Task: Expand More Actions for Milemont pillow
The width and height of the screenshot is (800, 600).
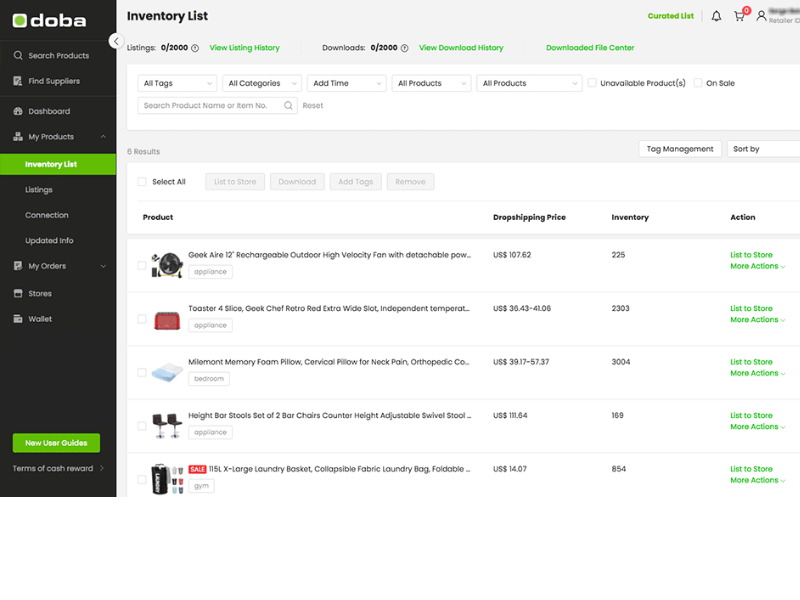Action: (x=757, y=373)
